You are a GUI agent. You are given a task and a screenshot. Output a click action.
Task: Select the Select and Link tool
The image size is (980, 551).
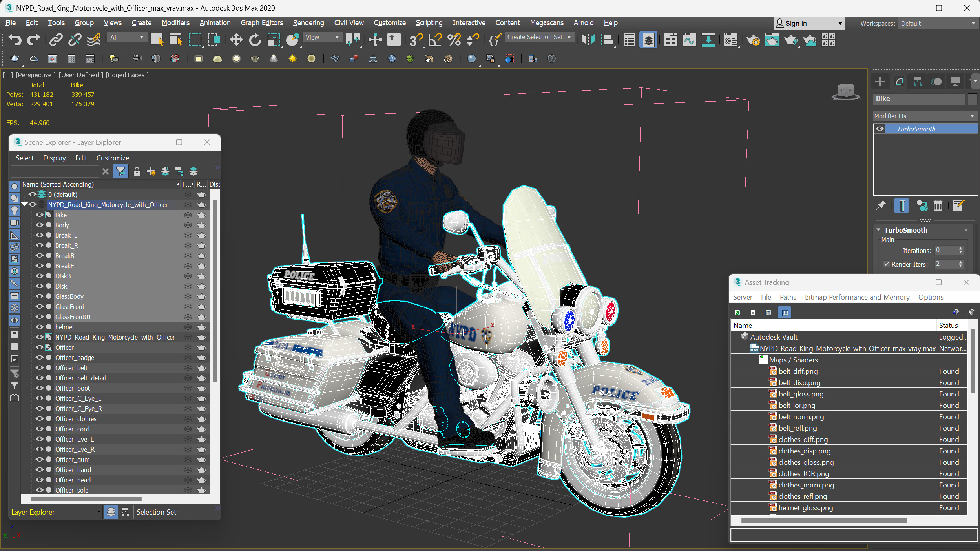point(56,40)
